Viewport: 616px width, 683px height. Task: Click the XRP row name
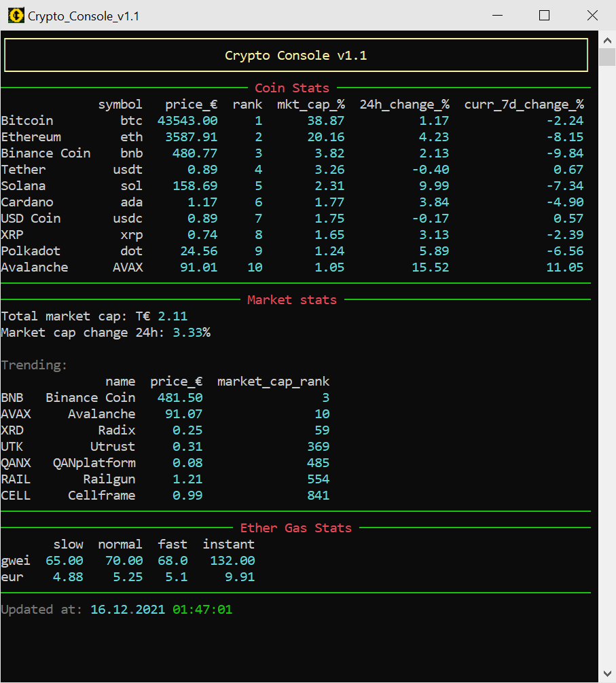[12, 235]
